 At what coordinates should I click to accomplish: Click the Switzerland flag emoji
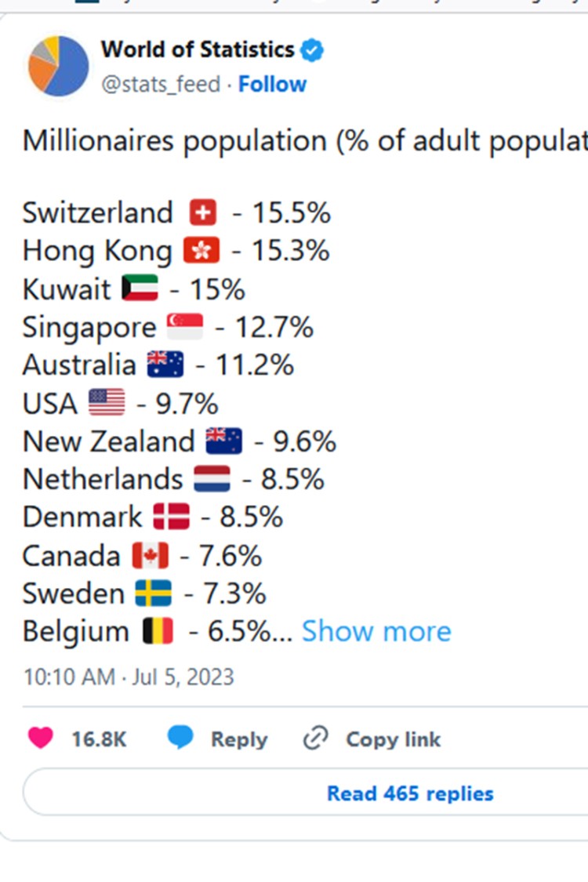pos(202,213)
